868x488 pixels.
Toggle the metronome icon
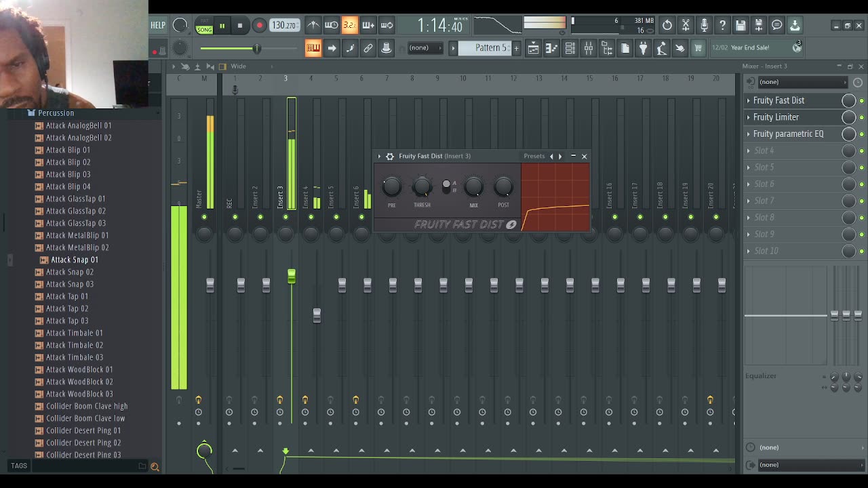pos(313,26)
